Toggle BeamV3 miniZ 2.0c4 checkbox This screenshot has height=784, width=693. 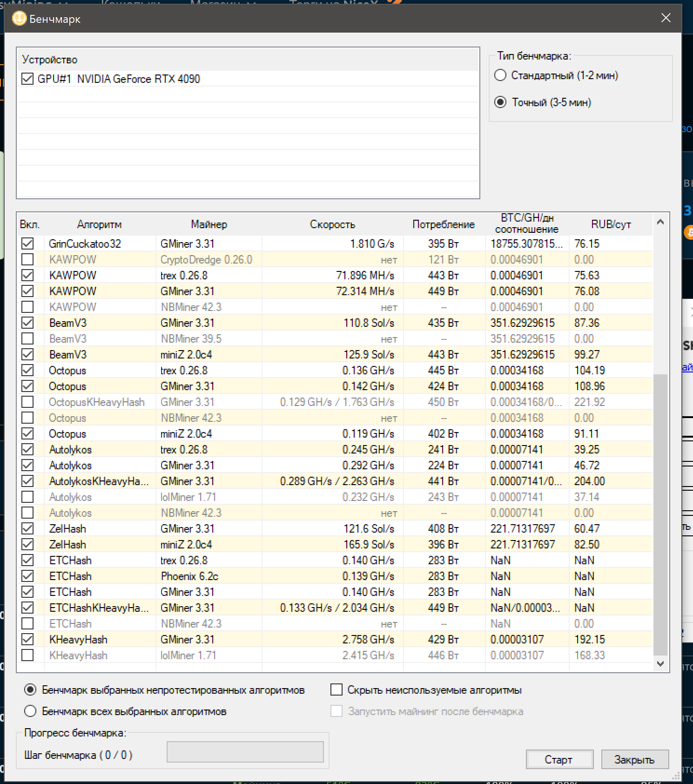coord(27,354)
